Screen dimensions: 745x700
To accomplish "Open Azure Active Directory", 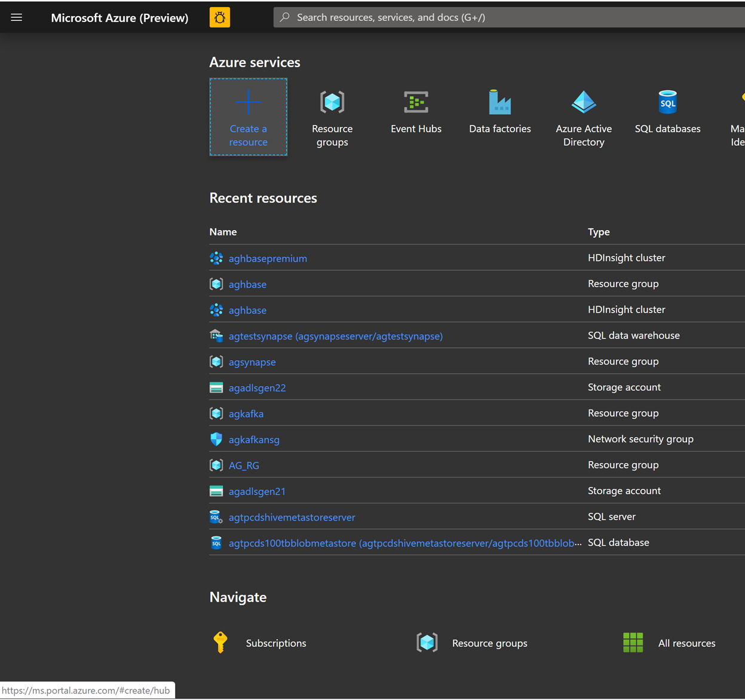I will pyautogui.click(x=584, y=117).
